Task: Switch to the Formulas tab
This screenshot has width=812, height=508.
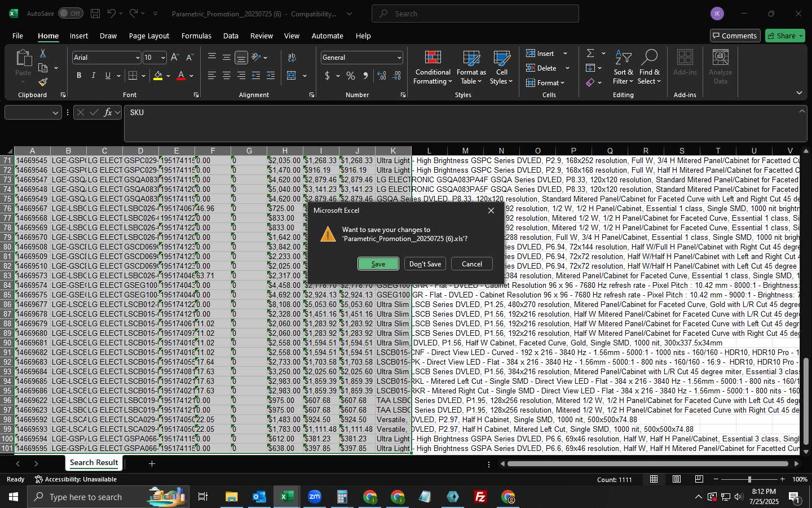Action: tap(196, 36)
